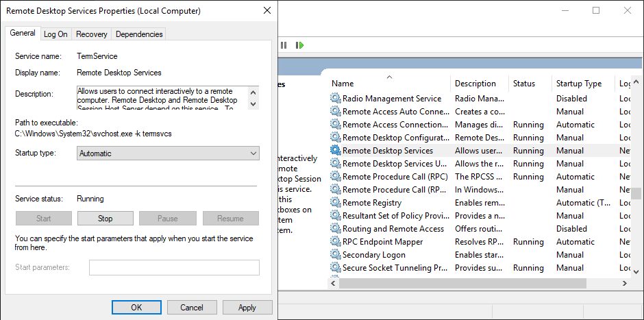Switch to the General tab

(23, 34)
